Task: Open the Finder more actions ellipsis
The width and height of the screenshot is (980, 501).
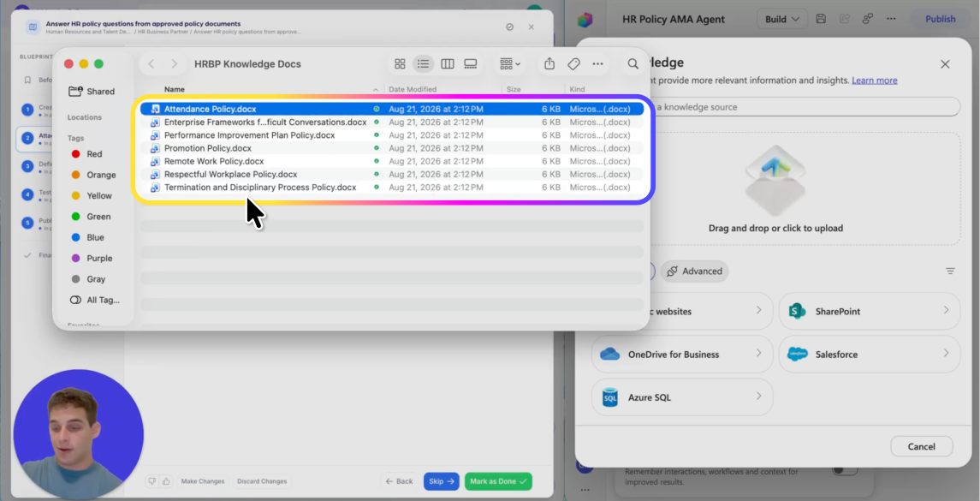Action: coord(597,63)
